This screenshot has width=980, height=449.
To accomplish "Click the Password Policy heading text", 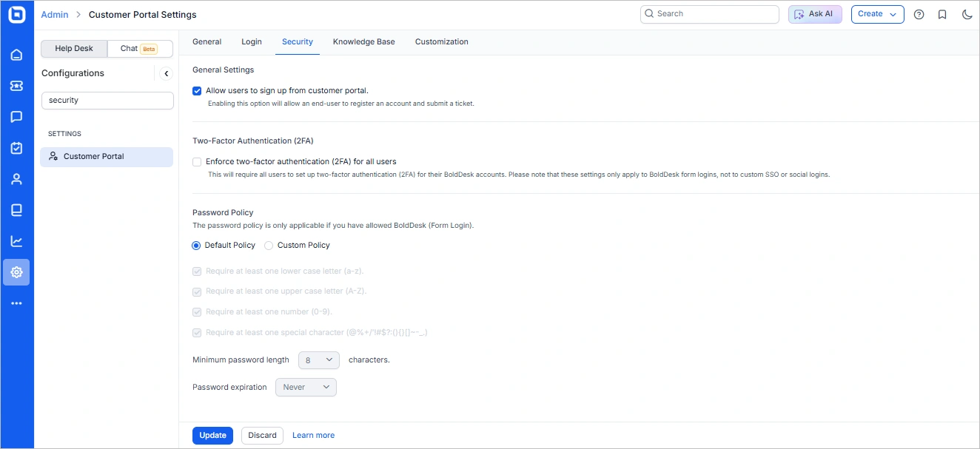I will click(223, 212).
